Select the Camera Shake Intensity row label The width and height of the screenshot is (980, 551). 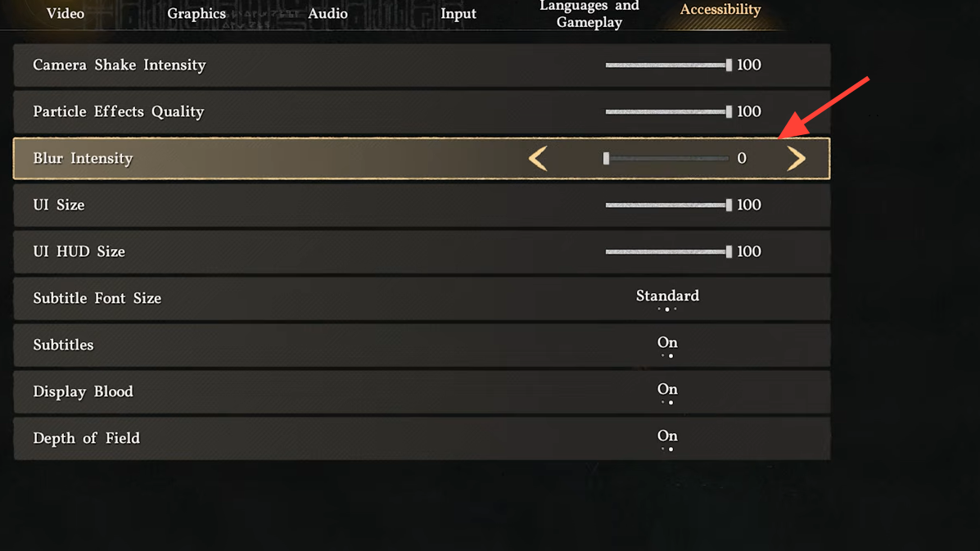120,65
